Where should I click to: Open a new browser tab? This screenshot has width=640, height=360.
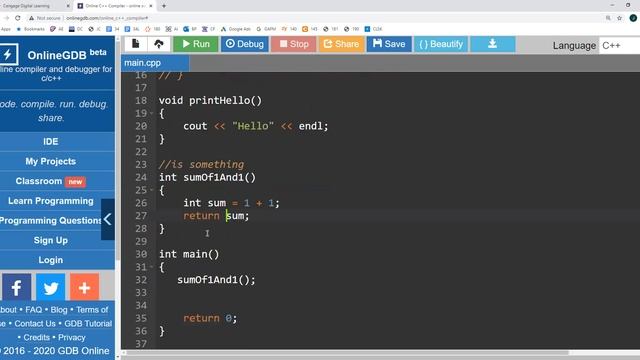164,6
